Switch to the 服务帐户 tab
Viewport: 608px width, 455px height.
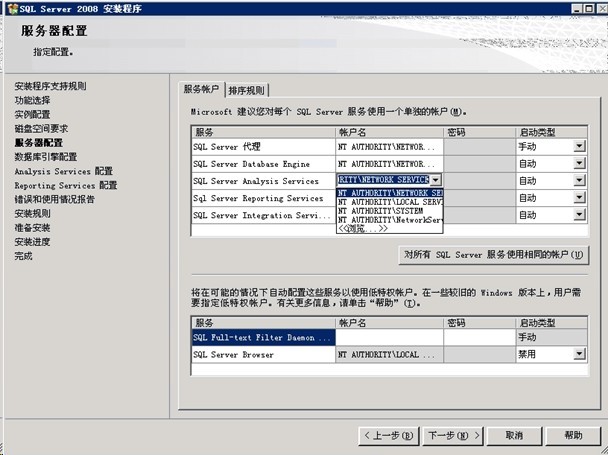click(201, 89)
